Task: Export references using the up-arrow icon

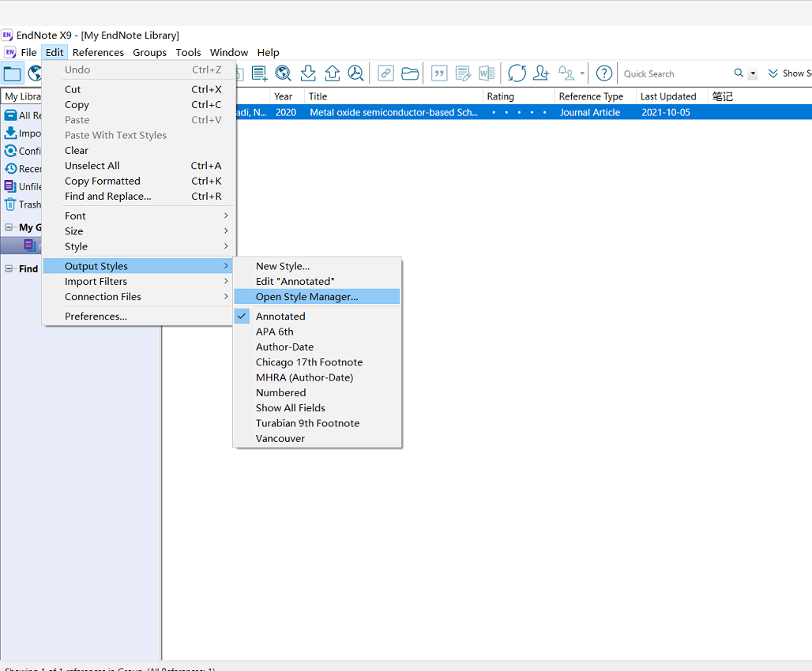Action: pyautogui.click(x=332, y=73)
